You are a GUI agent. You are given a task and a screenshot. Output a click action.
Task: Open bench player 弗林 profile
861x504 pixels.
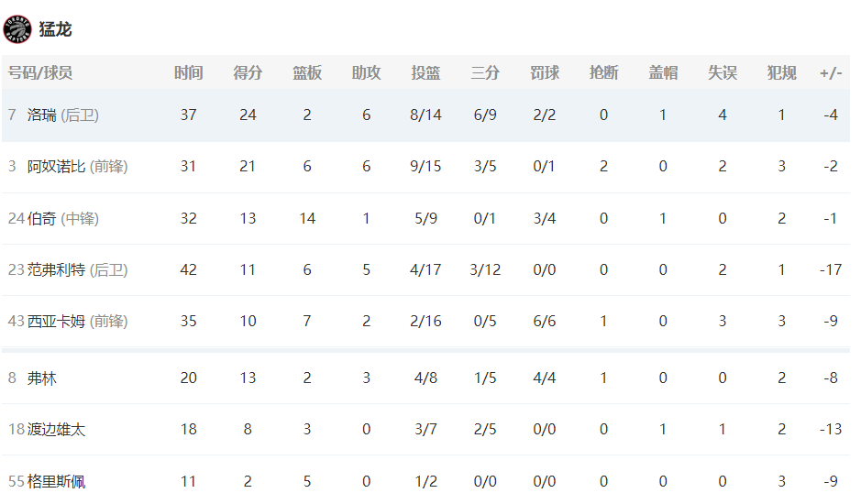point(42,378)
